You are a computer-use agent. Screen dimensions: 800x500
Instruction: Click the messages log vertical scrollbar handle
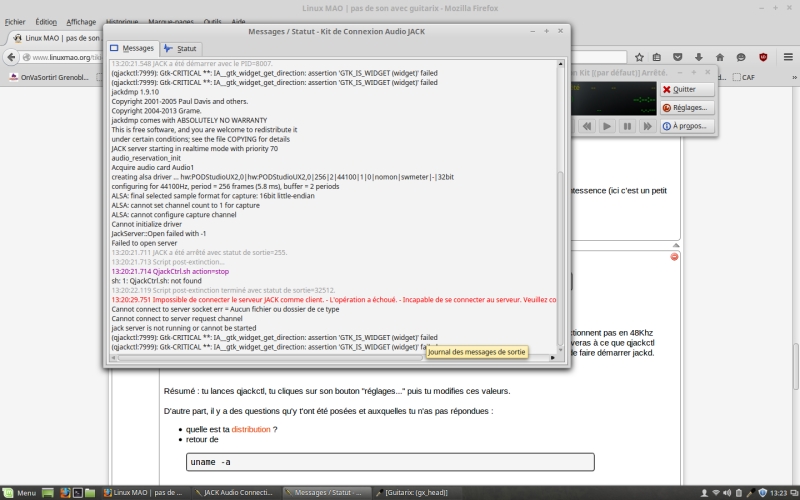click(560, 258)
